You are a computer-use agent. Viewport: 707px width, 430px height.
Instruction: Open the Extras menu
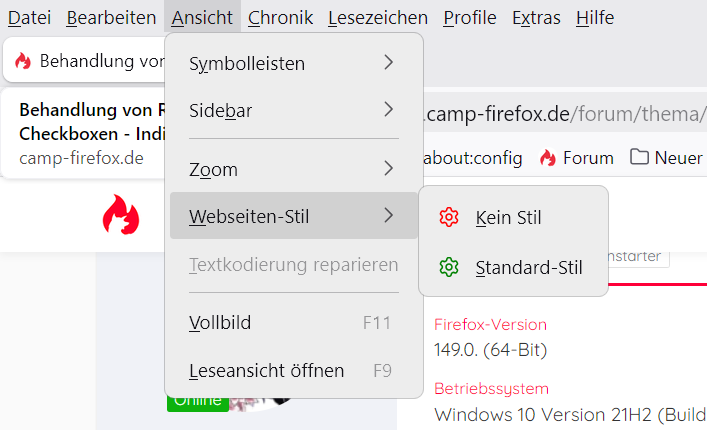(536, 18)
